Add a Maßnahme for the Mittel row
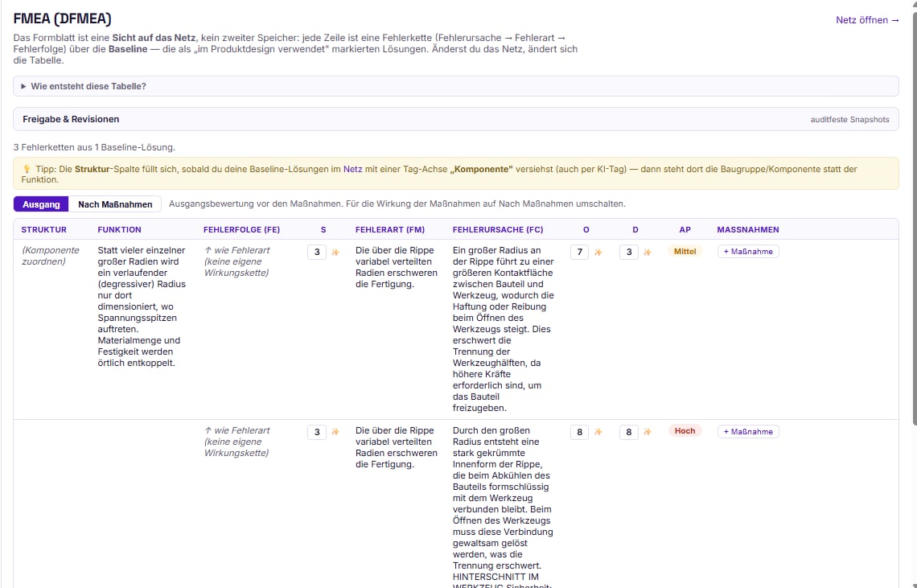 748,252
